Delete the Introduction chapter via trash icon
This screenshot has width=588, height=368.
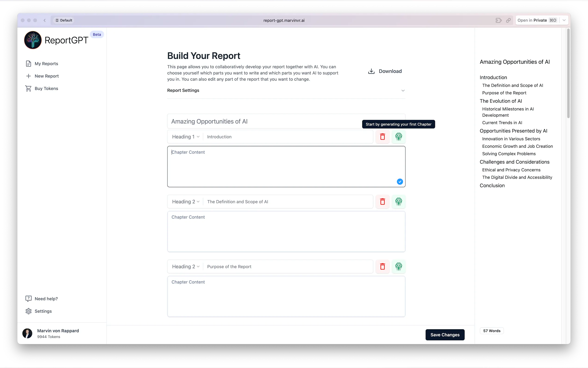(382, 136)
